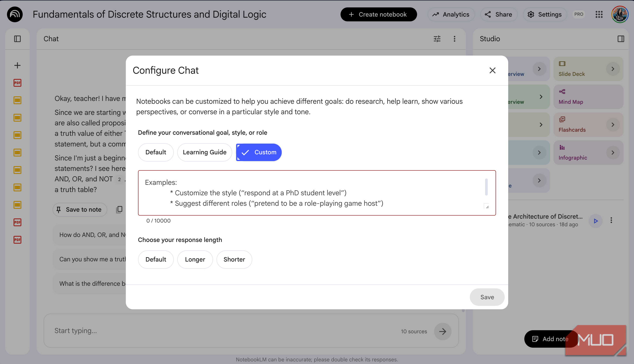Collapse the Studio panel icon
Viewport: 634px width, 364px height.
[621, 39]
